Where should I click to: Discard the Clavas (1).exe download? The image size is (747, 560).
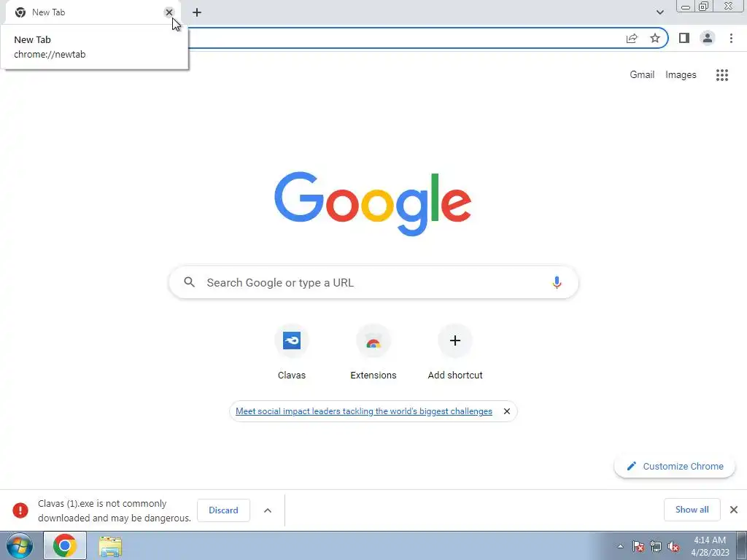(223, 510)
